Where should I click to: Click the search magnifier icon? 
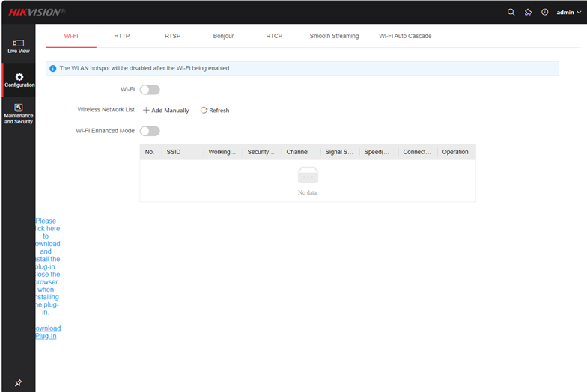(511, 12)
